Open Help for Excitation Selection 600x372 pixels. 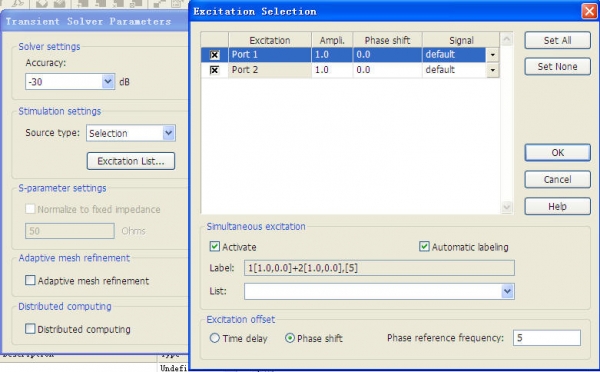point(558,206)
